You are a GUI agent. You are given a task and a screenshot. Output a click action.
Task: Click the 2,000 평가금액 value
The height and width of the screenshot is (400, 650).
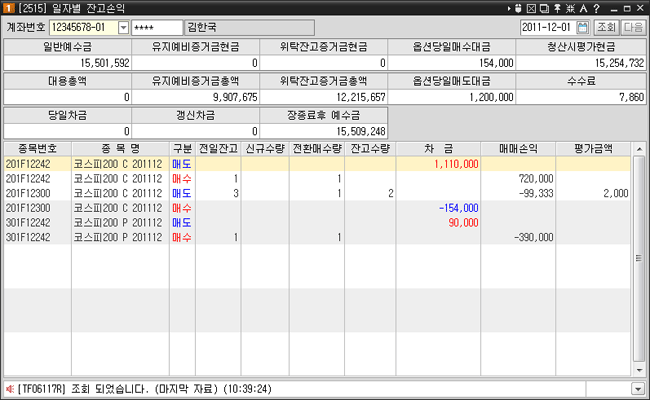click(616, 193)
